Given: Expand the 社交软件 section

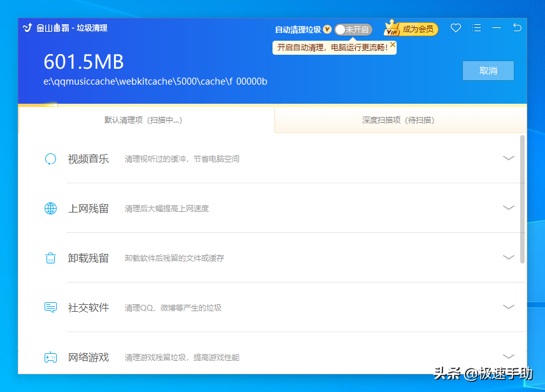Looking at the screenshot, I should click(x=508, y=307).
